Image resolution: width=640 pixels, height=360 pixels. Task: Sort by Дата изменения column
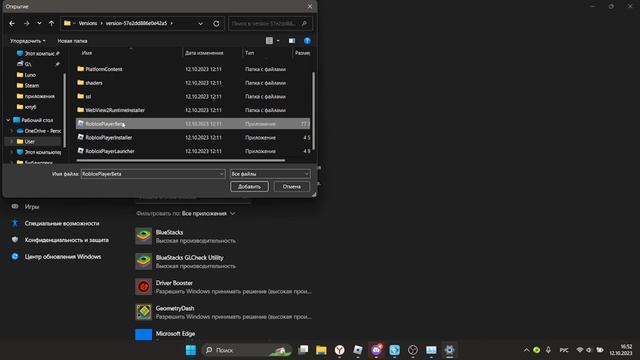tap(204, 53)
